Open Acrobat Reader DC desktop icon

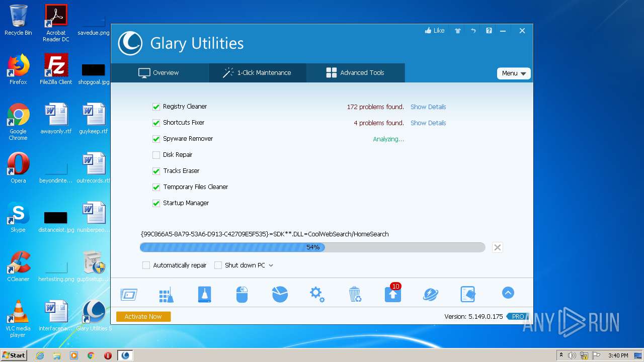coord(56,23)
